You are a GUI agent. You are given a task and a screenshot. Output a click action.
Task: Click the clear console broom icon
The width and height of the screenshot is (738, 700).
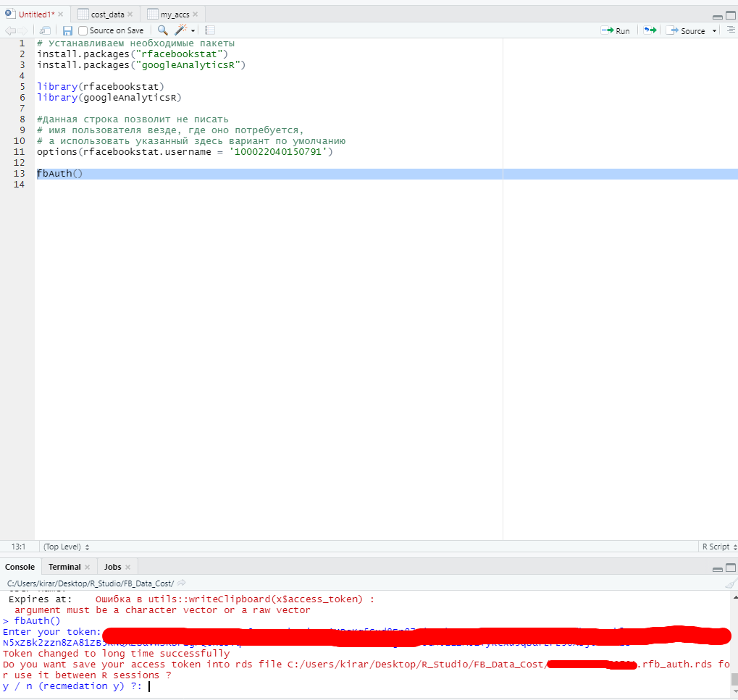731,583
